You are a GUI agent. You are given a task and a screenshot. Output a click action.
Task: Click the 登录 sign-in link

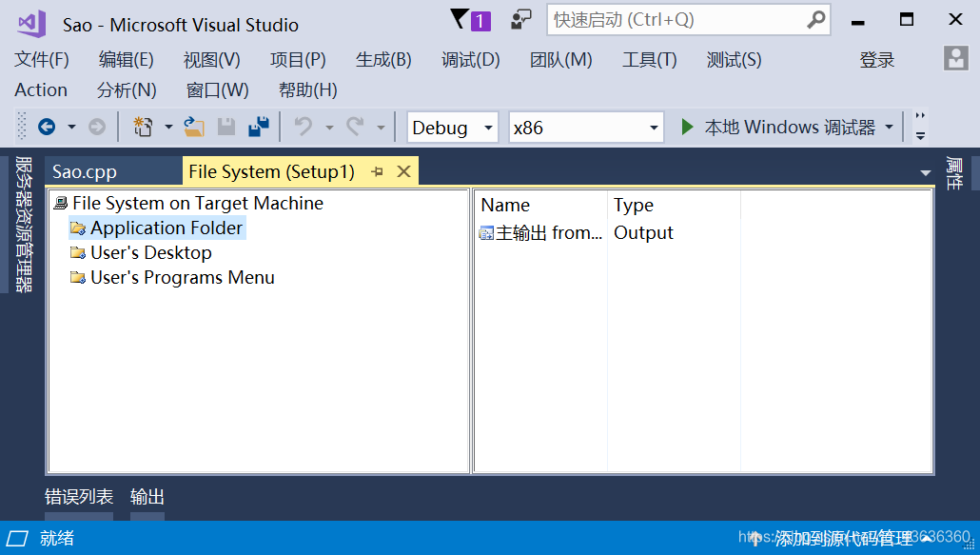877,60
